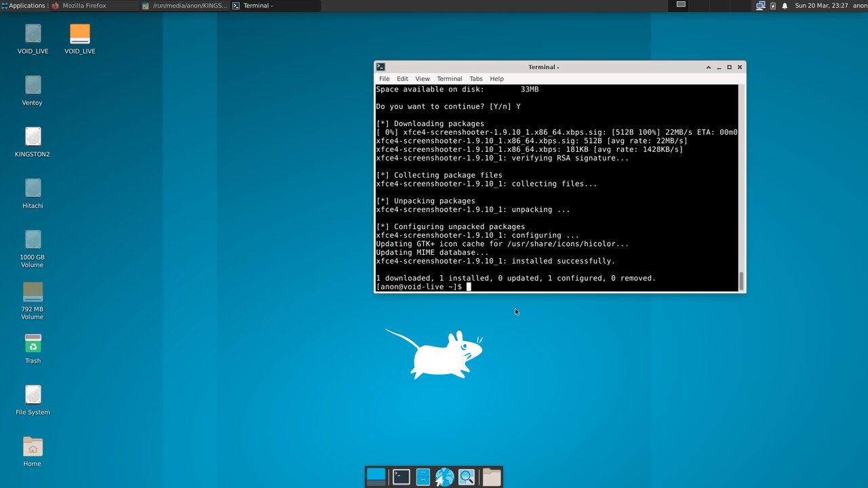Select the orange VOID_LIVE drive desktop icon

pos(79,39)
